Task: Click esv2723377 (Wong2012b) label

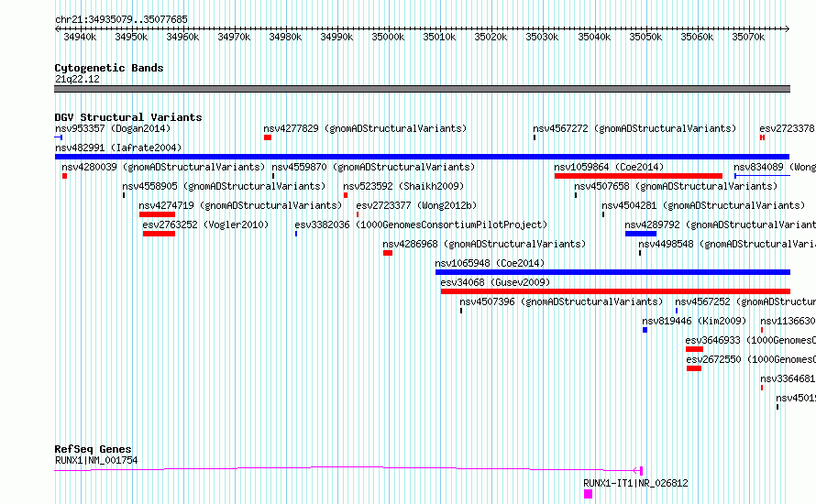Action: pos(416,205)
